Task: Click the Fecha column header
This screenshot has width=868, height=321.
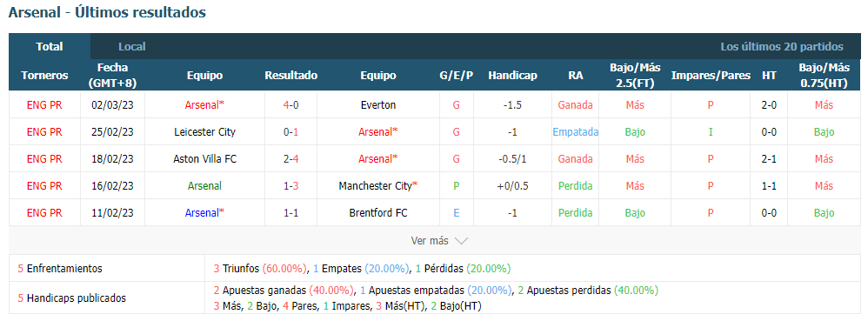Action: pyautogui.click(x=112, y=76)
